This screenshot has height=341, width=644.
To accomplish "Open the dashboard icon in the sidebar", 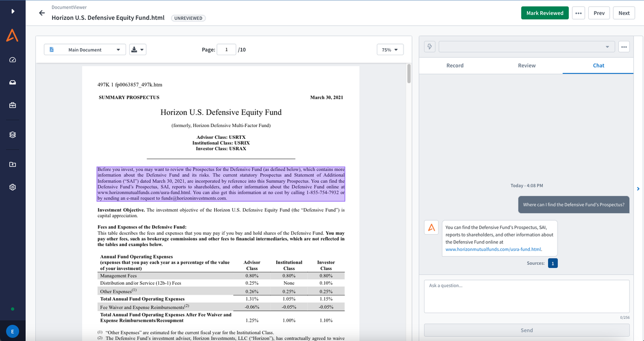I will click(x=12, y=60).
